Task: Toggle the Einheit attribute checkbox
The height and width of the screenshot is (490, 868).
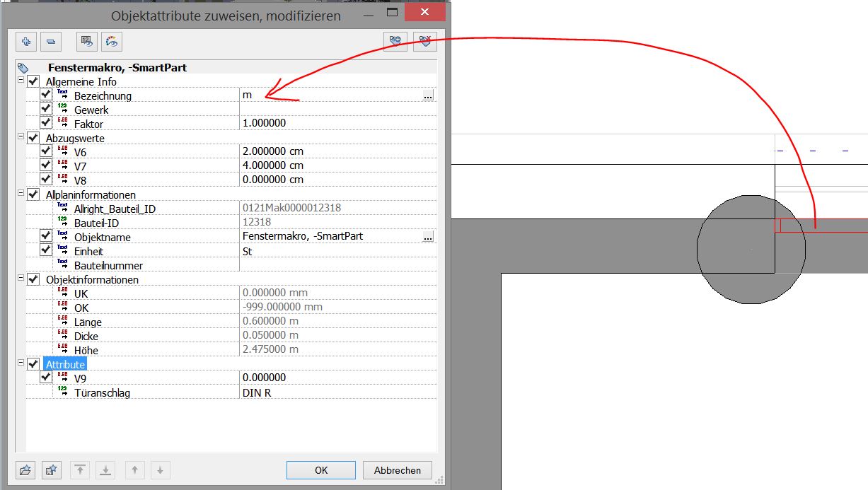Action: (x=46, y=250)
